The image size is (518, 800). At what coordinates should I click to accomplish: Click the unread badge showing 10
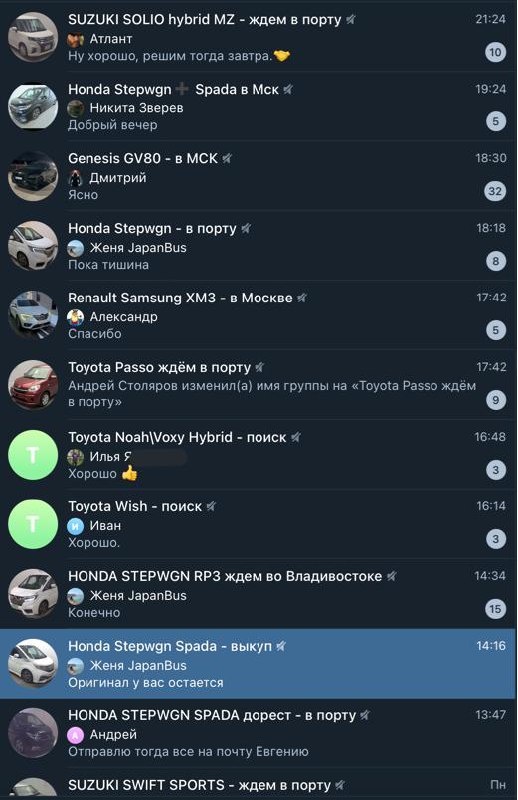(495, 52)
